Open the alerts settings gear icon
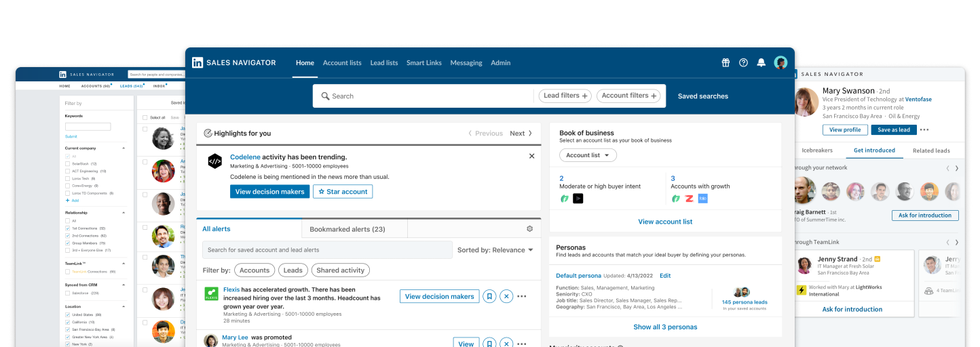This screenshot has height=347, width=980. click(530, 228)
